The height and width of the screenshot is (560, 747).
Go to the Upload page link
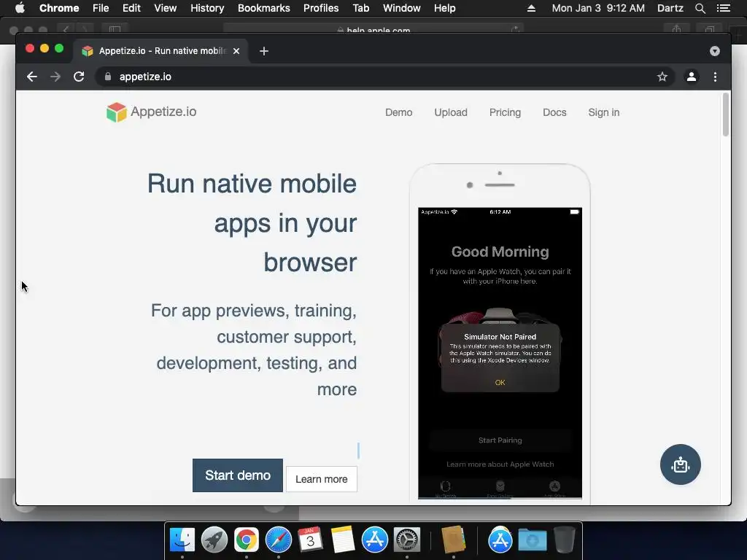[451, 112]
